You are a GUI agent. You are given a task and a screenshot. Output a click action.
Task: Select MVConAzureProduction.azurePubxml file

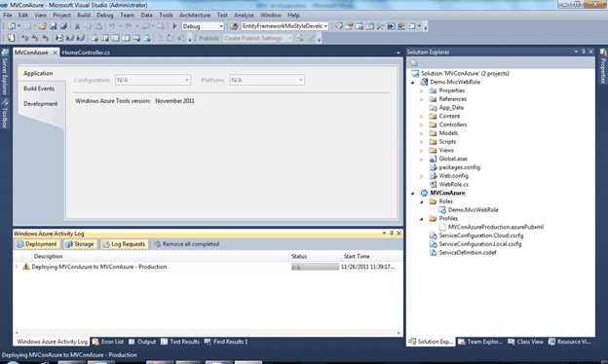[496, 227]
